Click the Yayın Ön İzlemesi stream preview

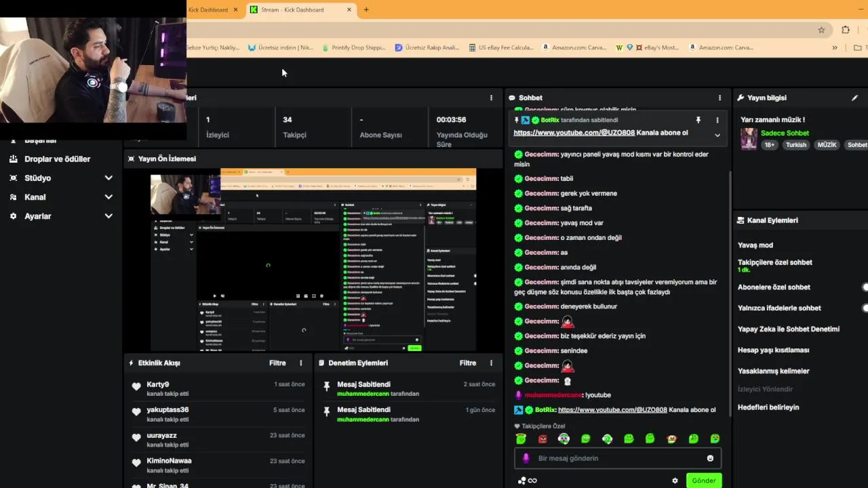313,260
